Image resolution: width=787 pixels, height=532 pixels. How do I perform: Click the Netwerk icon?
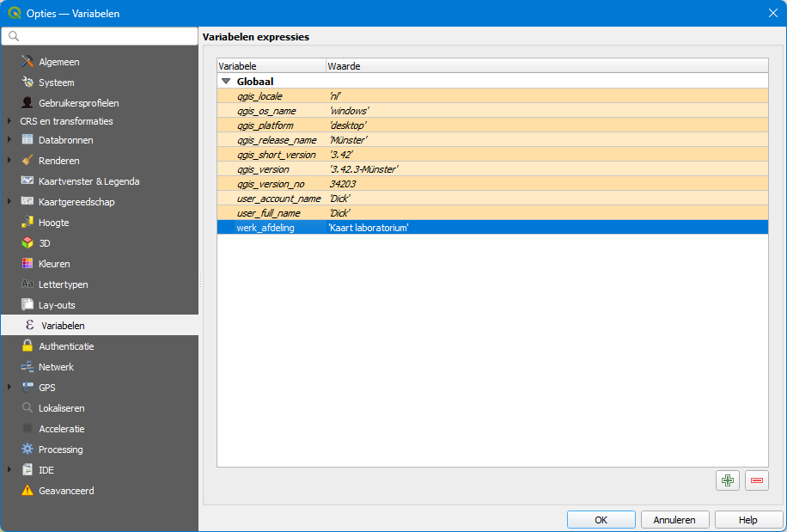(27, 366)
